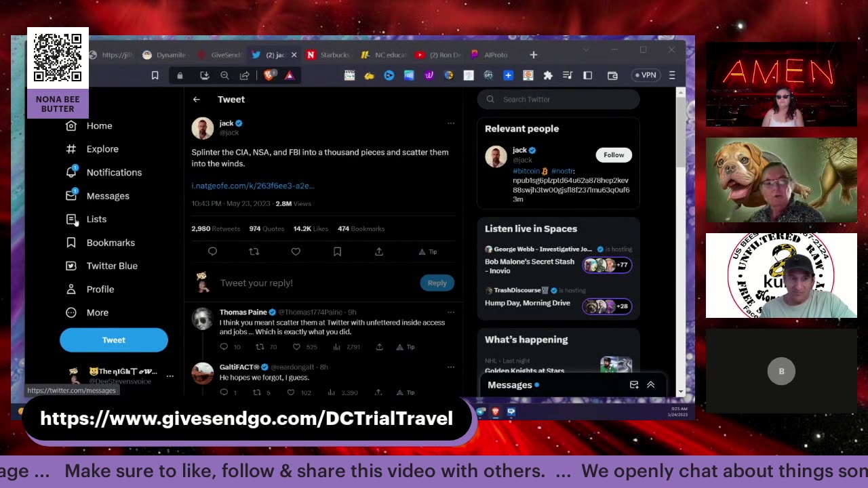Open Messages from the left sidebar
Screen dimensions: 868x488
98,196
